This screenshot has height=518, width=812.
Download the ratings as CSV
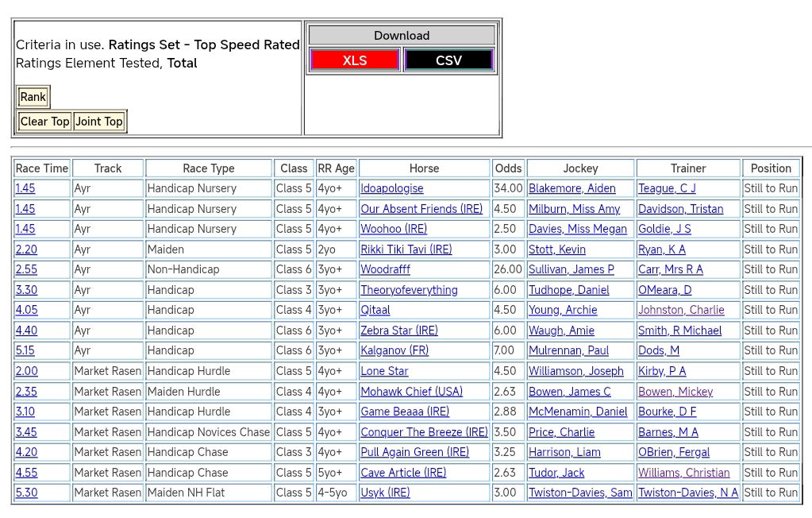448,60
